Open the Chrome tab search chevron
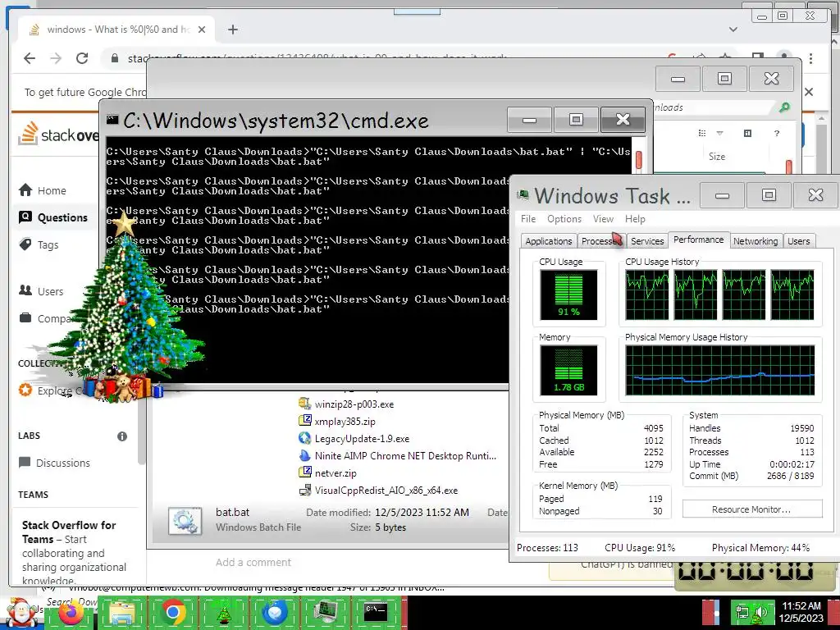The image size is (840, 630). click(x=733, y=30)
